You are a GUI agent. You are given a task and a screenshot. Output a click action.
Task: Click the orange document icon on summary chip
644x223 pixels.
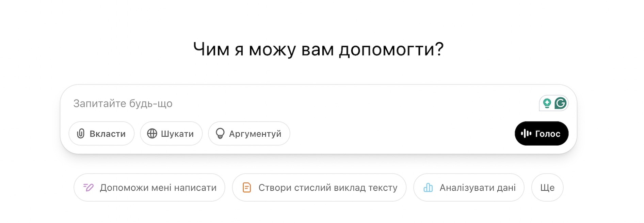(x=246, y=187)
